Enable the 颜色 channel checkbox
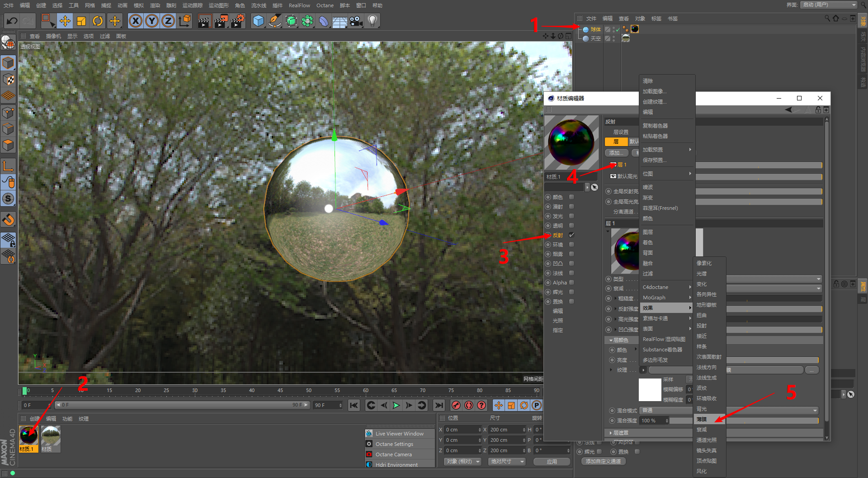Screen dimensions: 868x478 (571, 197)
